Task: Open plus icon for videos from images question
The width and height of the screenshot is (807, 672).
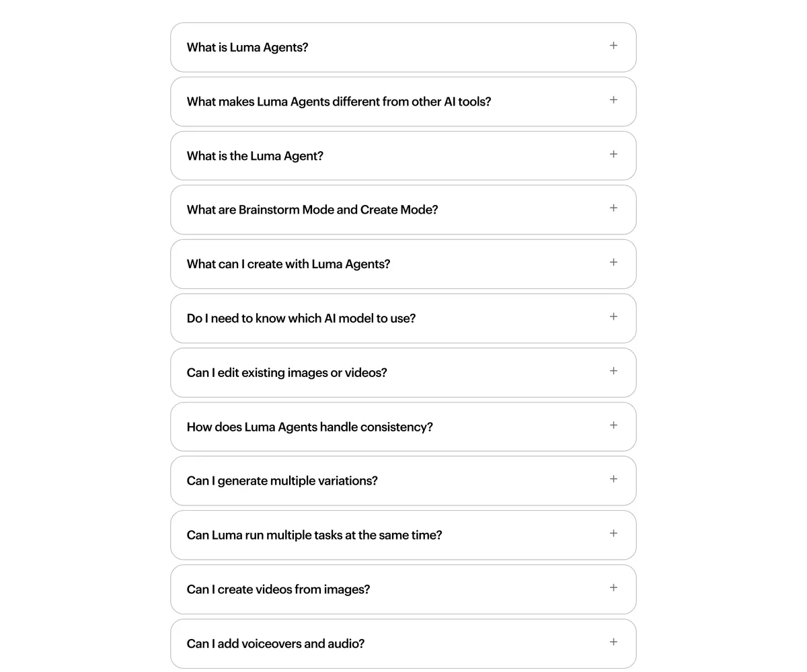Action: [613, 588]
